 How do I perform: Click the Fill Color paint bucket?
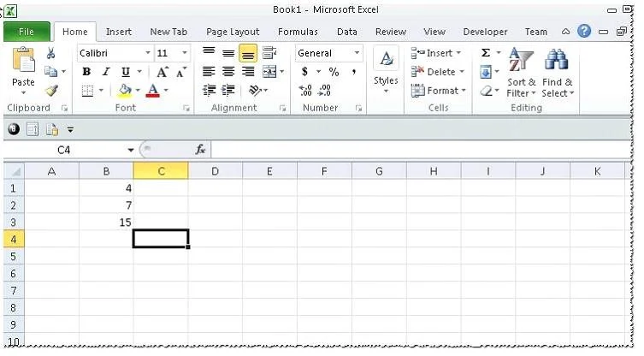click(125, 91)
